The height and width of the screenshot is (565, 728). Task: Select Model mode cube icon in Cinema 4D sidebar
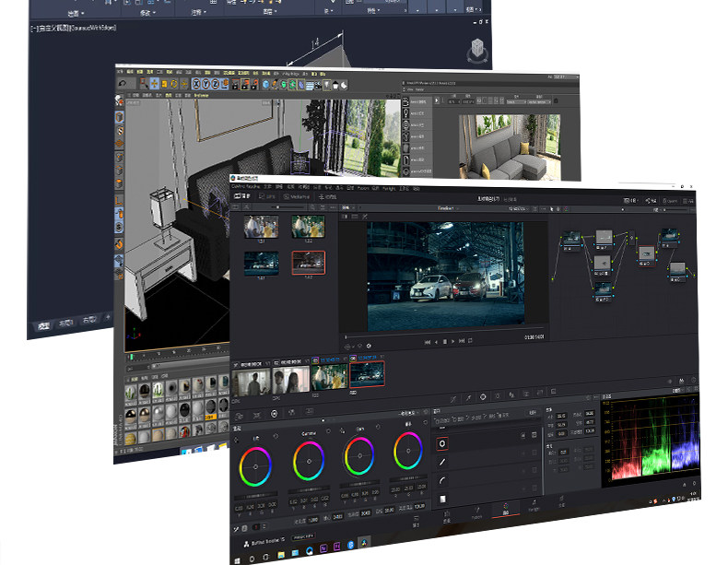point(119,117)
